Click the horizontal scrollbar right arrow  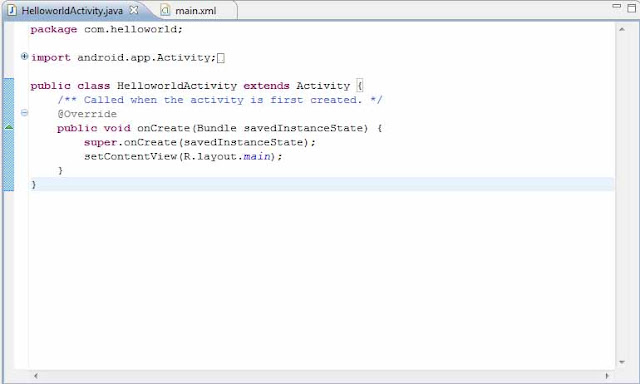607,376
